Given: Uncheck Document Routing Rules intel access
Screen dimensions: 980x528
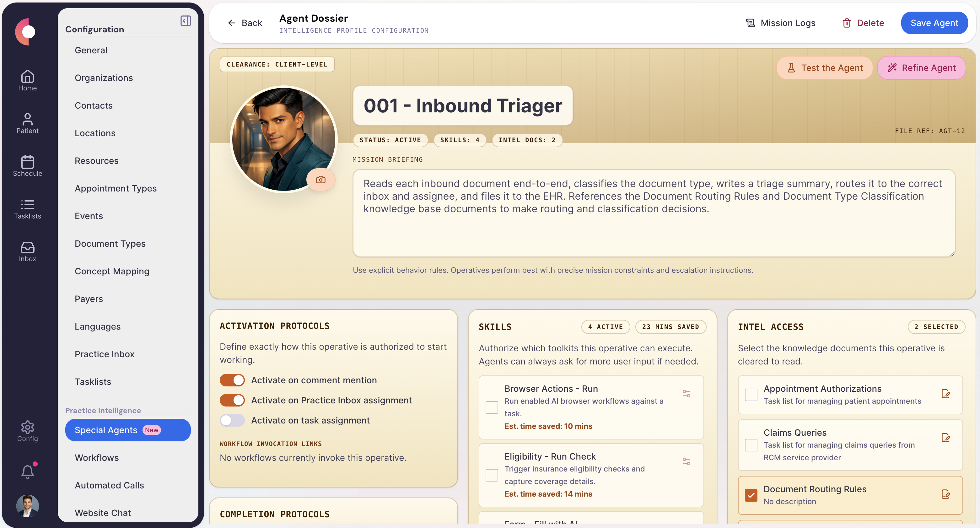Looking at the screenshot, I should click(x=751, y=495).
